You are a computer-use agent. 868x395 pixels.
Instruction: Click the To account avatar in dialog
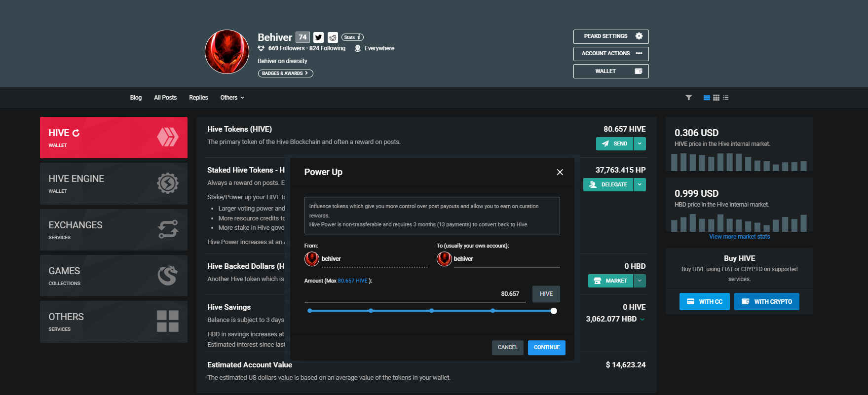click(444, 259)
